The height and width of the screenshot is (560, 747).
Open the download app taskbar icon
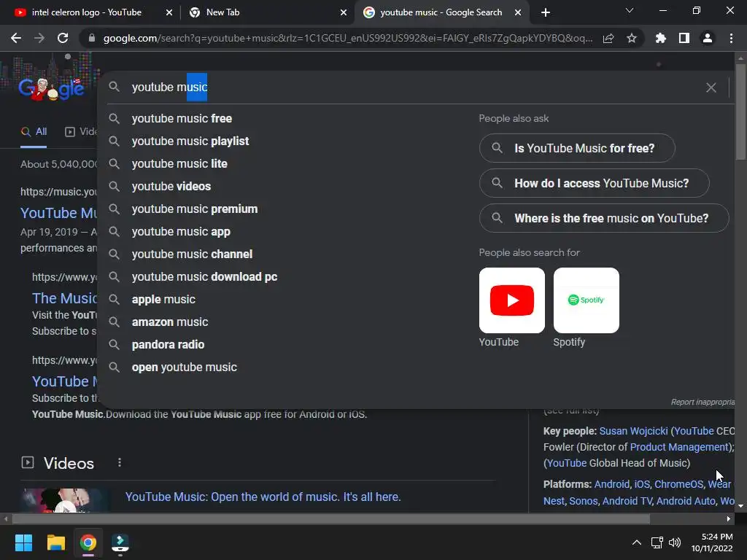point(120,542)
